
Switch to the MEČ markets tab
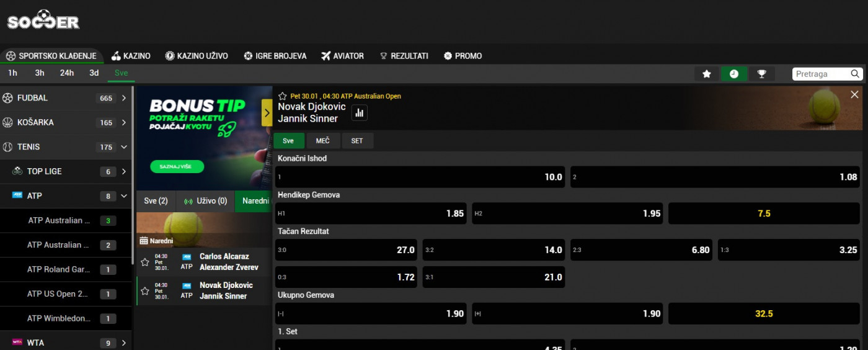click(323, 141)
